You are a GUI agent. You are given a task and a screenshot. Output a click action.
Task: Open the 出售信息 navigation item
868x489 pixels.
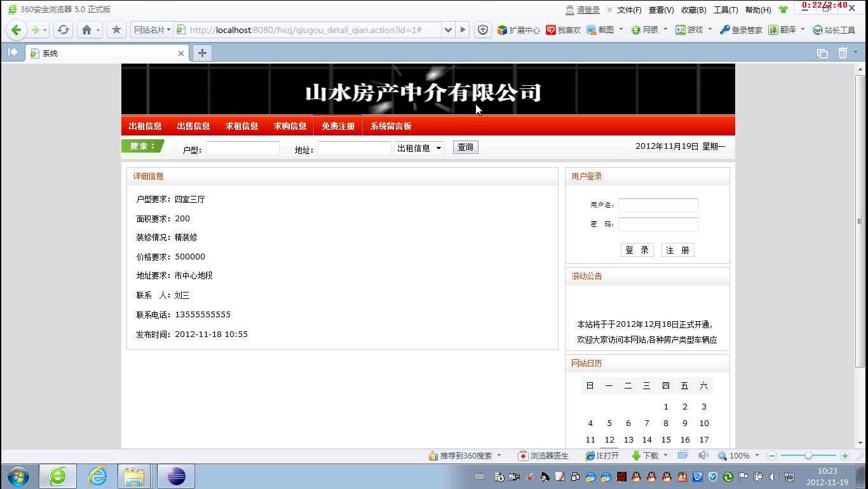(193, 126)
